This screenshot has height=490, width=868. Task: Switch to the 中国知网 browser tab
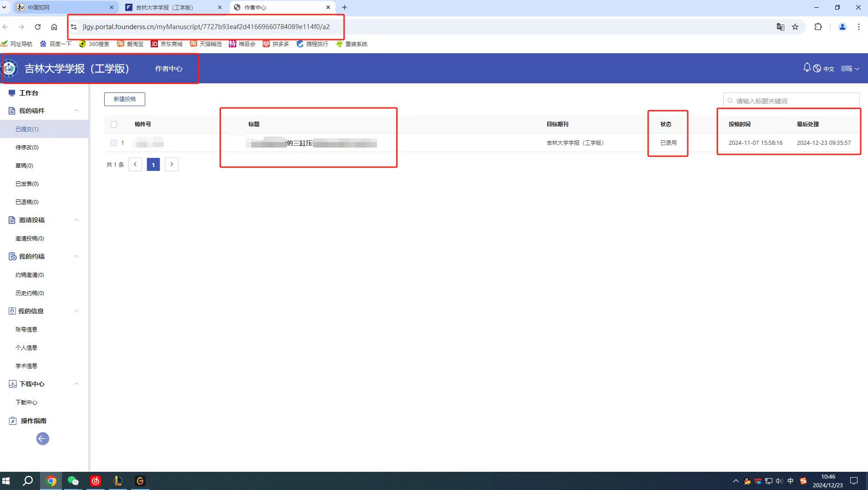click(65, 7)
